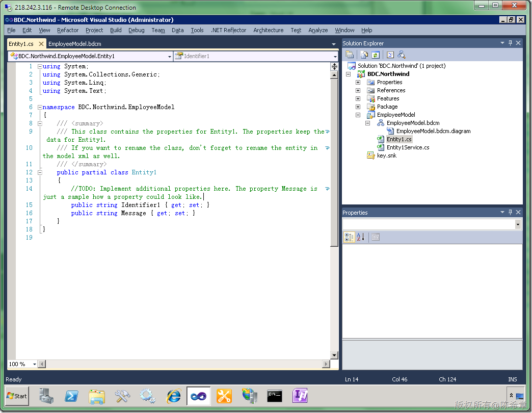This screenshot has width=532, height=413.
Task: Open Internet Explorer from taskbar
Action: click(173, 396)
